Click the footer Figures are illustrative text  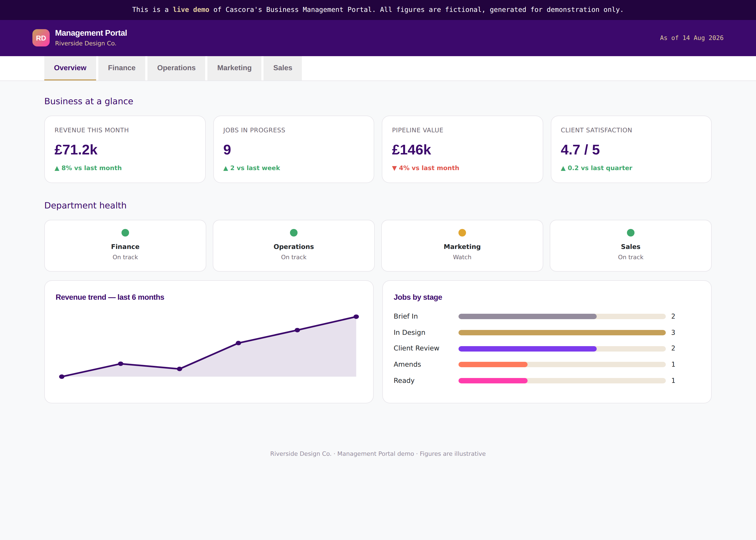(453, 454)
